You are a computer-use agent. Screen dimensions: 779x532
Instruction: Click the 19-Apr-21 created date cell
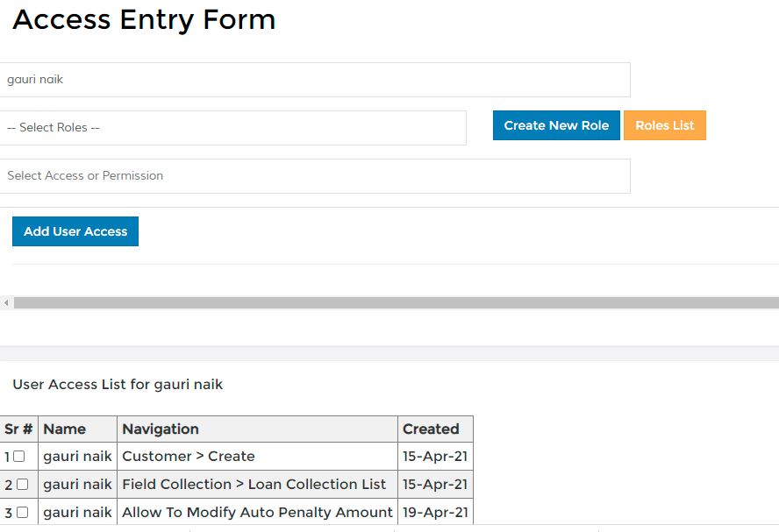pyautogui.click(x=435, y=512)
